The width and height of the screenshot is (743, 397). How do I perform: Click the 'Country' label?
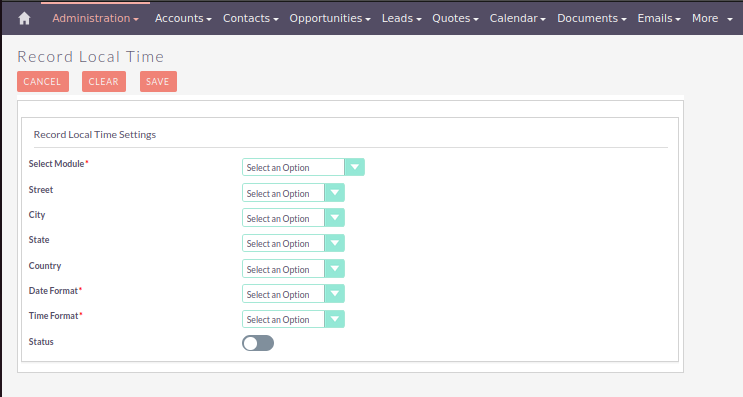pyautogui.click(x=45, y=266)
